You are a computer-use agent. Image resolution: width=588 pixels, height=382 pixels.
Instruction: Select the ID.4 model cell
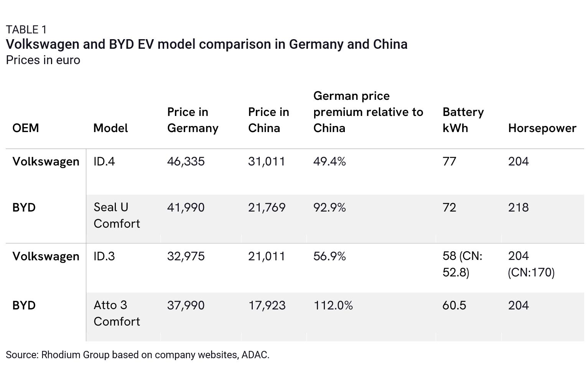coord(104,161)
